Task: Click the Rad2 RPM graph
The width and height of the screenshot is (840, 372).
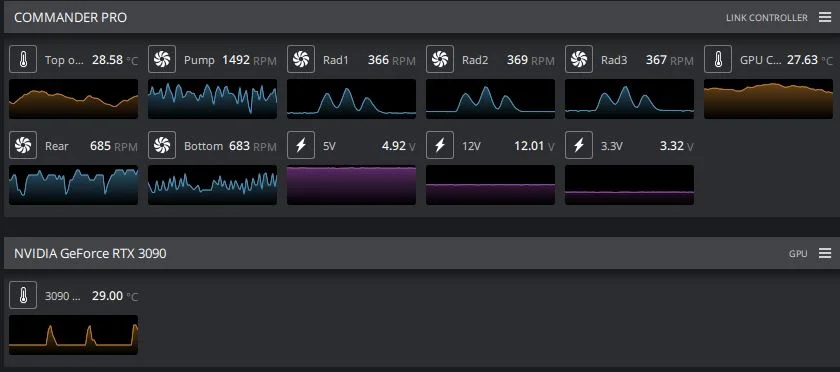Action: 491,99
